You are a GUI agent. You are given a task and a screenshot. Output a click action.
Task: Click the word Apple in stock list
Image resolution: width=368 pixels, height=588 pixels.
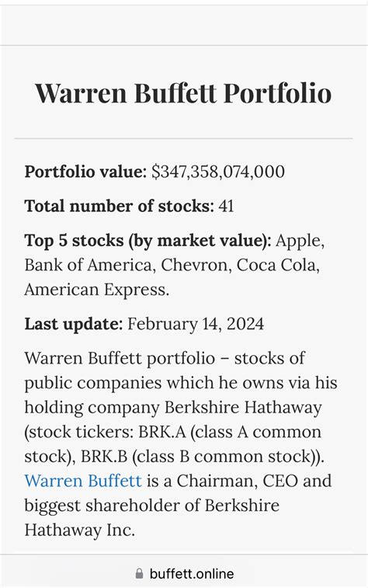[x=300, y=241]
